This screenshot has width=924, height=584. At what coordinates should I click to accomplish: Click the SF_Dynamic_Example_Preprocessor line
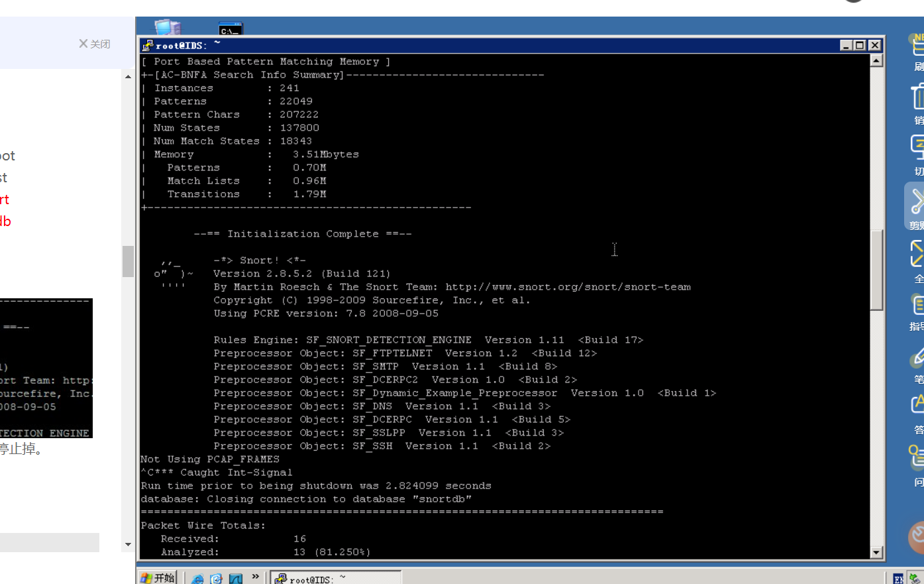465,393
